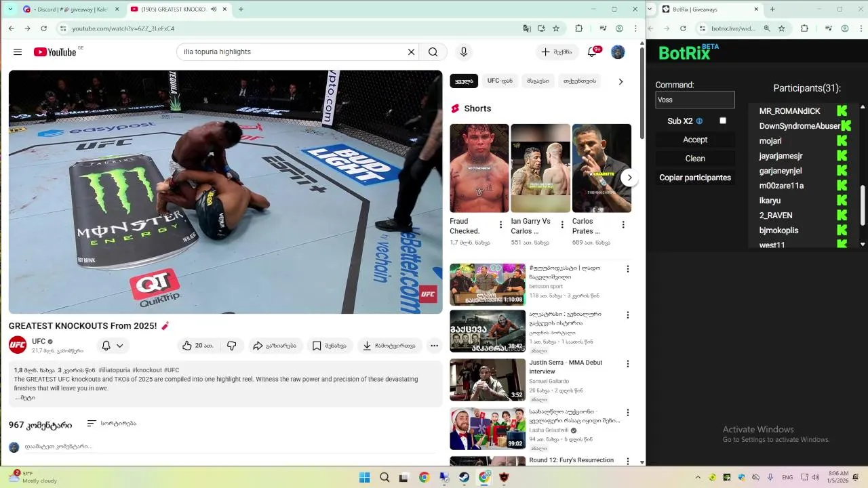Open the Extensions puzzle icon in YouTube window

coord(578,28)
